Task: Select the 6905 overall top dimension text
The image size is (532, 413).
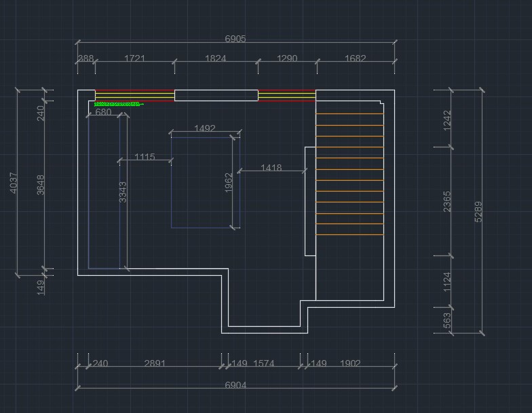Action: pos(235,39)
